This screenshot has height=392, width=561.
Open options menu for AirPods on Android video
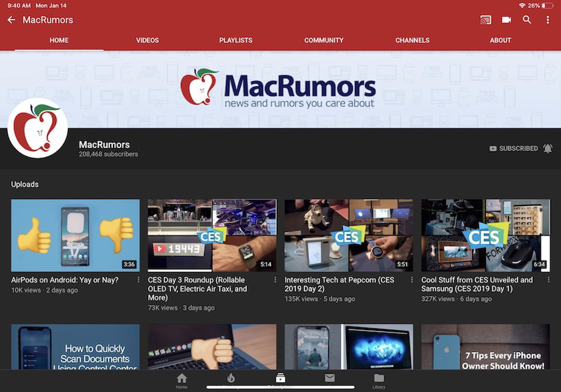click(x=138, y=280)
